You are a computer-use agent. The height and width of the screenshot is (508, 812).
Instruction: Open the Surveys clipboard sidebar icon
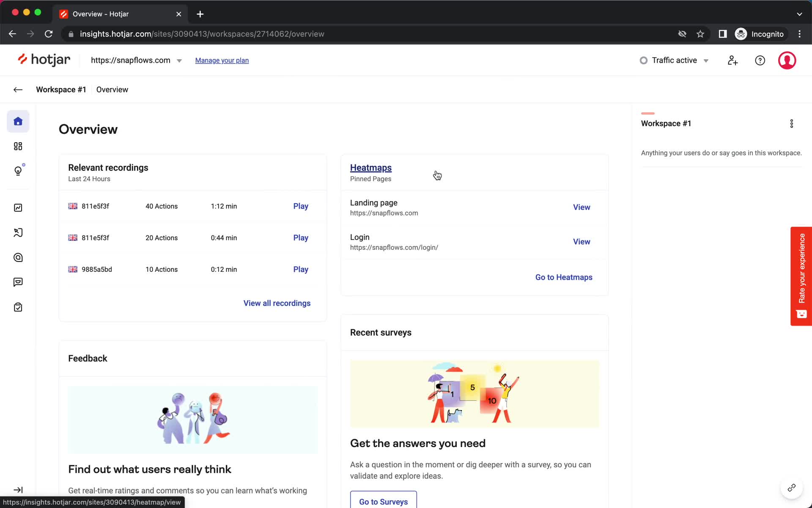(x=18, y=307)
